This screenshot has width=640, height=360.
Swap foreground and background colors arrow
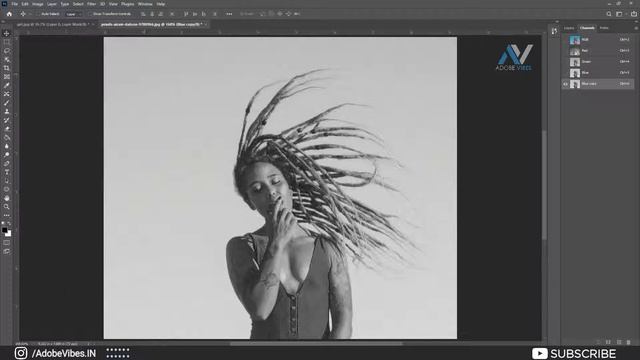click(9, 224)
